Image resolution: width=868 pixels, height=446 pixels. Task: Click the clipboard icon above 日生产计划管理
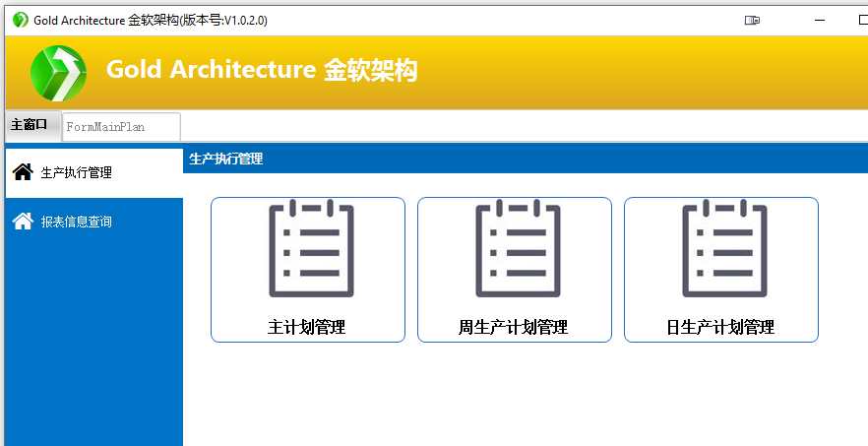click(724, 248)
